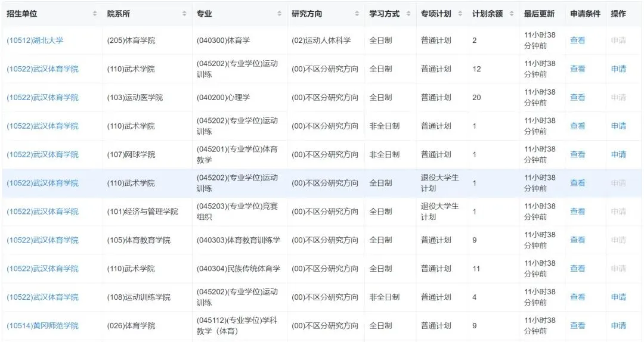
Task: View 查看 conditions for the 黄冈师范学院 row
Action: pos(577,325)
